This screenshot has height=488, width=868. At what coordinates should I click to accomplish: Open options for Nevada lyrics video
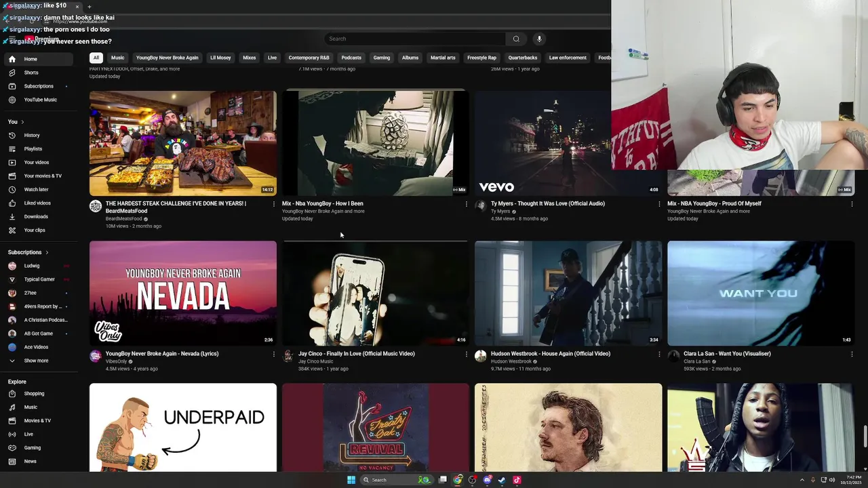coord(273,354)
